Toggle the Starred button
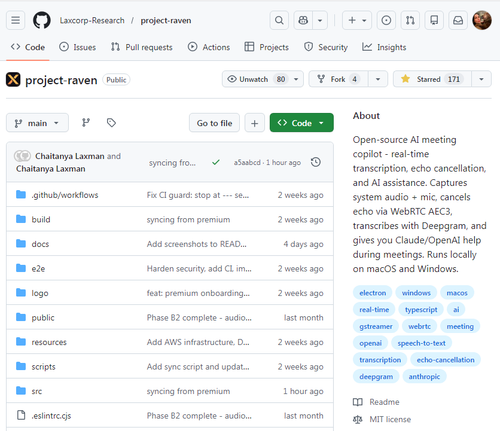Image resolution: width=500 pixels, height=431 pixels. (432, 79)
